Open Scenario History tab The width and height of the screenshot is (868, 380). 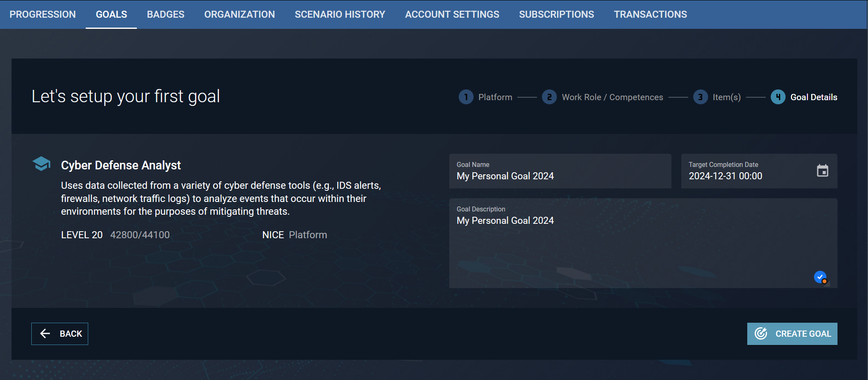pyautogui.click(x=340, y=14)
